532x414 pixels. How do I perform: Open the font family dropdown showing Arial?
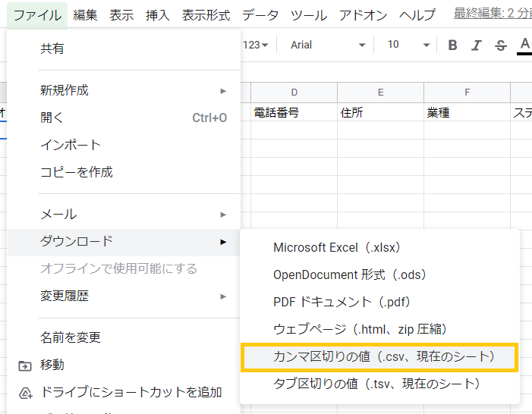(328, 45)
